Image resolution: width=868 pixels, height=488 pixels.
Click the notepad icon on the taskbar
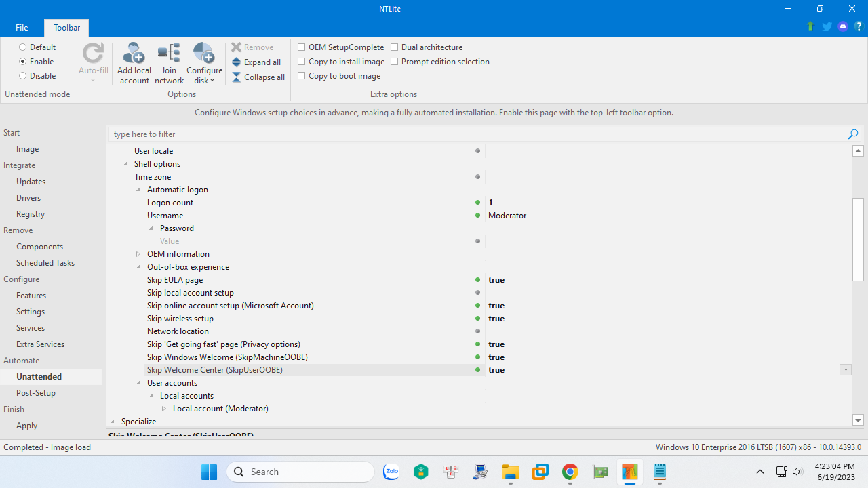(x=660, y=472)
